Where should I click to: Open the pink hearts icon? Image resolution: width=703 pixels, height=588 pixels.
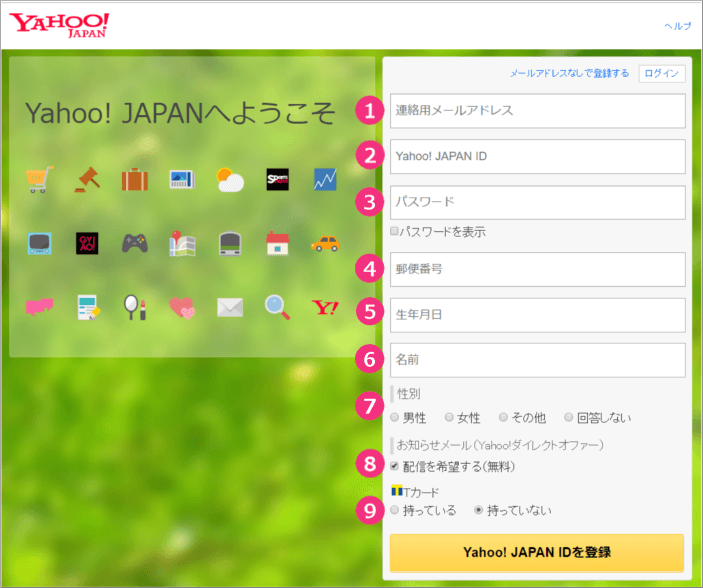182,308
